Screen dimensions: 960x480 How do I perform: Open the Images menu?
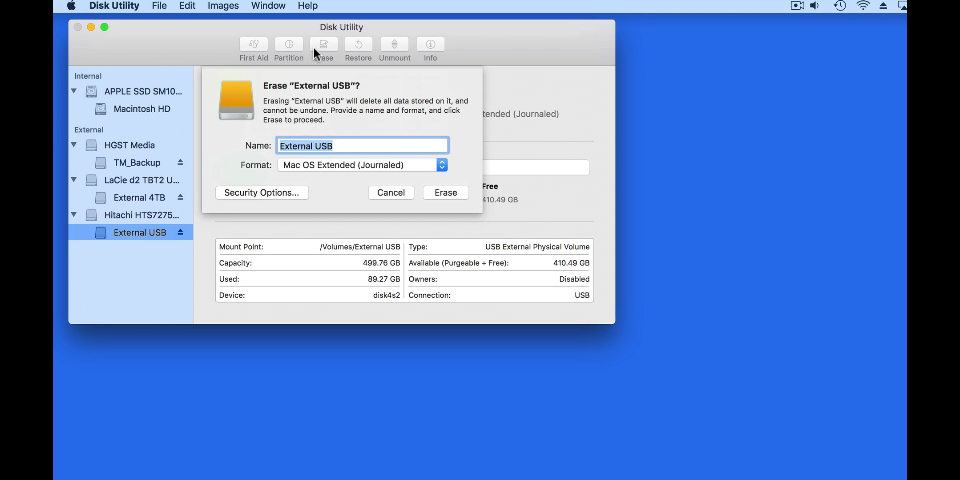223,6
